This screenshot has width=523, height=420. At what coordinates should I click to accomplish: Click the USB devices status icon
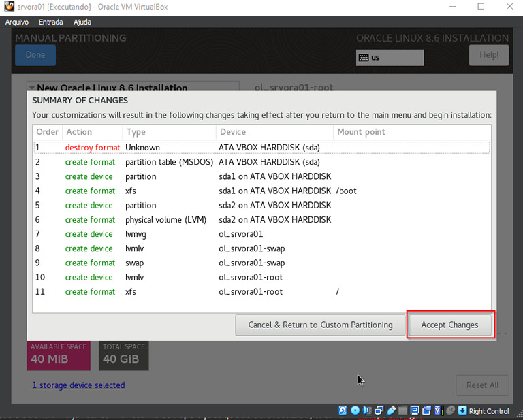click(391, 410)
